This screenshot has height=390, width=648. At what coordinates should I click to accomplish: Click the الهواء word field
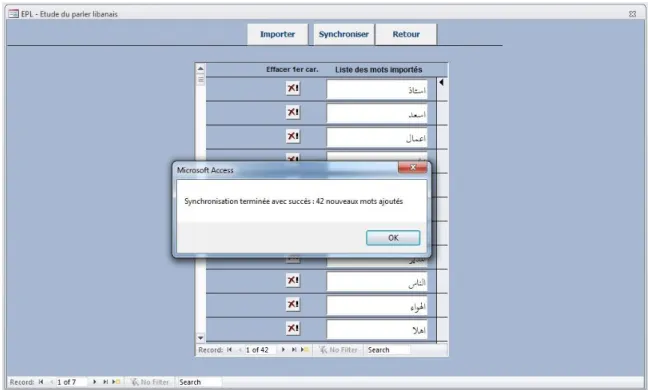(x=377, y=306)
